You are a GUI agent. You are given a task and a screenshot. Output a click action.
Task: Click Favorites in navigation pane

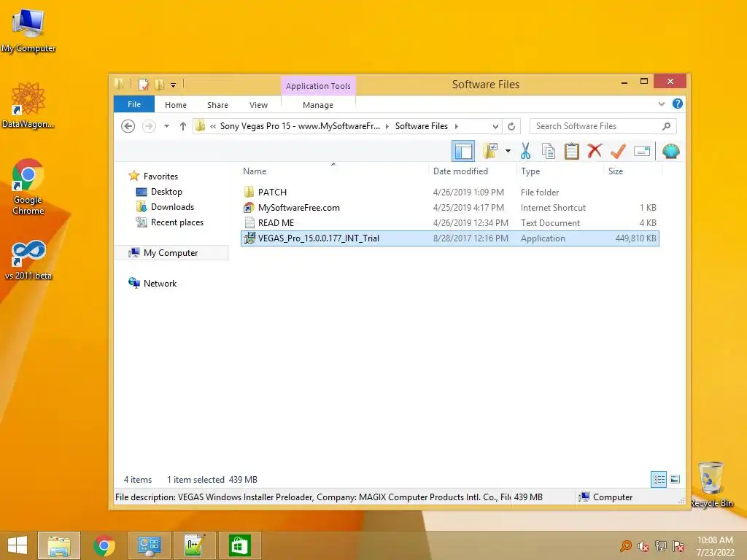point(160,176)
